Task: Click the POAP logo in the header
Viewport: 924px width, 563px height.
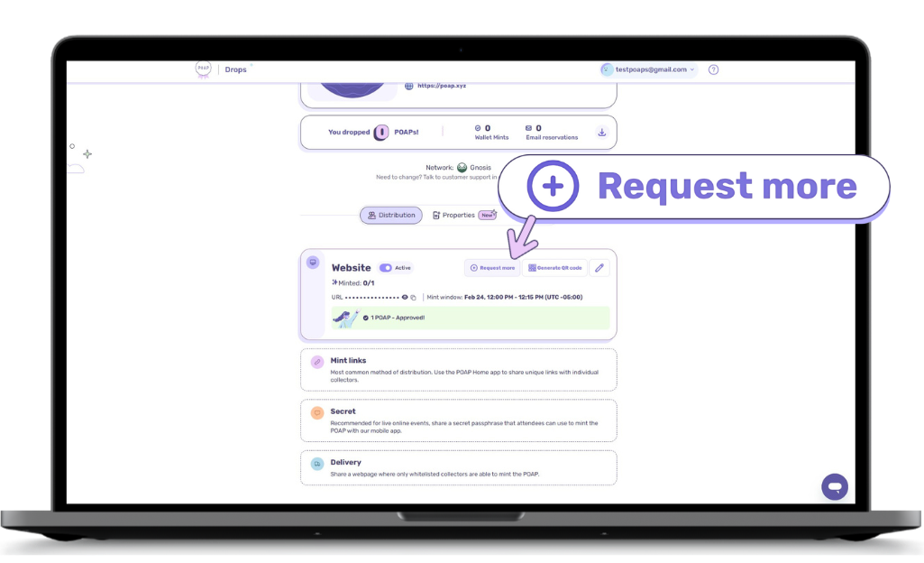Action: pyautogui.click(x=202, y=69)
